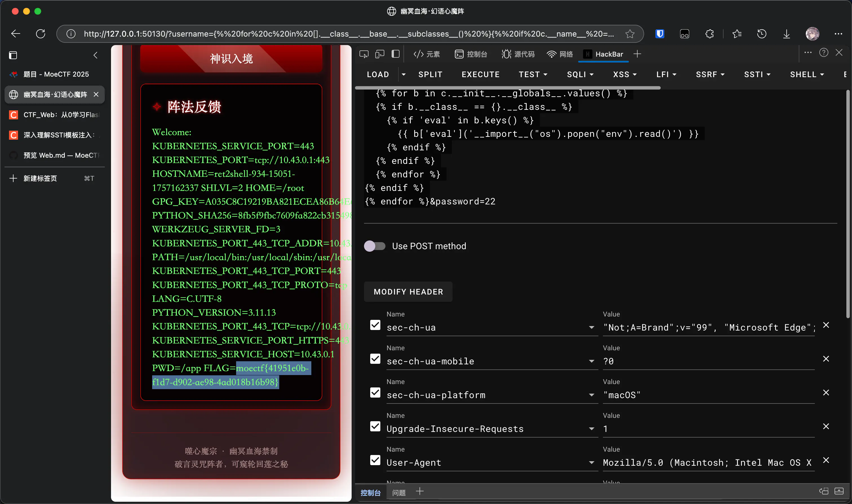Open browser history clock icon

[762, 34]
